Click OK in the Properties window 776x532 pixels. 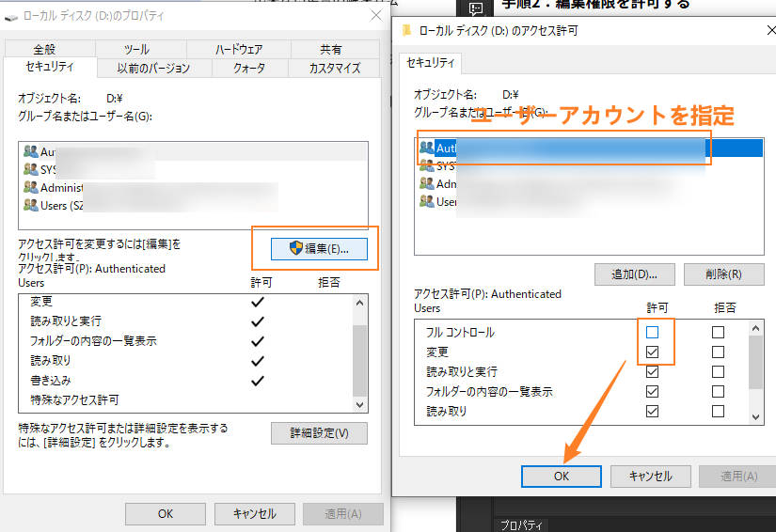click(x=166, y=514)
